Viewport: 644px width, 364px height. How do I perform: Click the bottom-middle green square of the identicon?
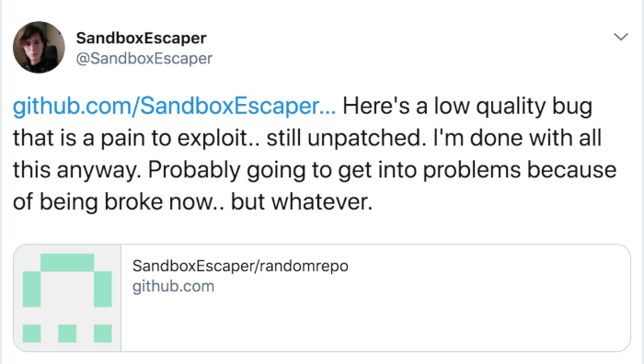(67, 334)
